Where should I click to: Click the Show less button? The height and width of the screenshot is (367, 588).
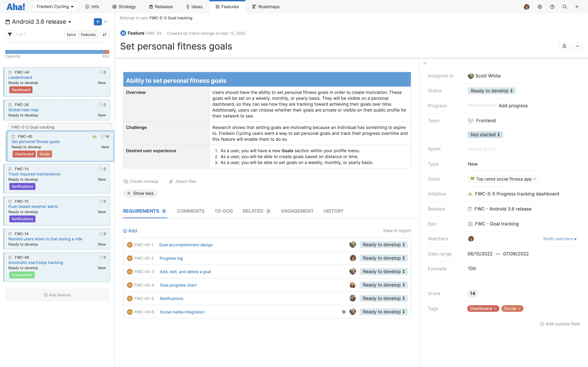[140, 193]
